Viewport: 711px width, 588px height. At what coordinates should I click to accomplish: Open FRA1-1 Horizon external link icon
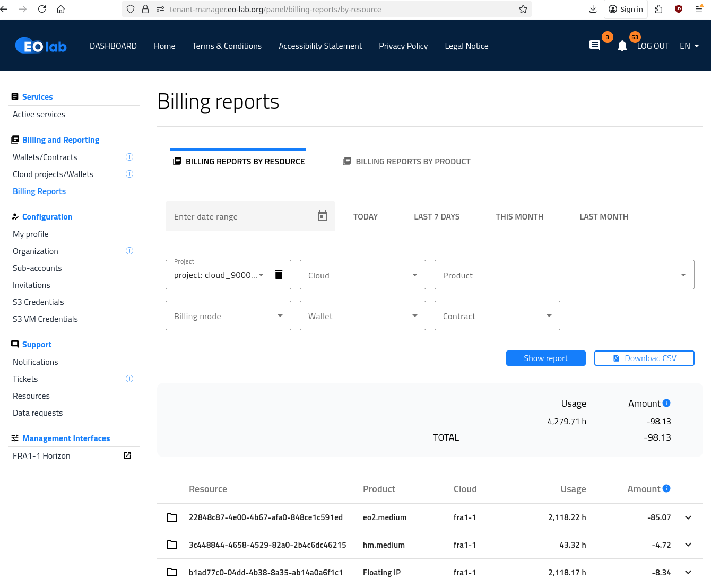click(127, 456)
